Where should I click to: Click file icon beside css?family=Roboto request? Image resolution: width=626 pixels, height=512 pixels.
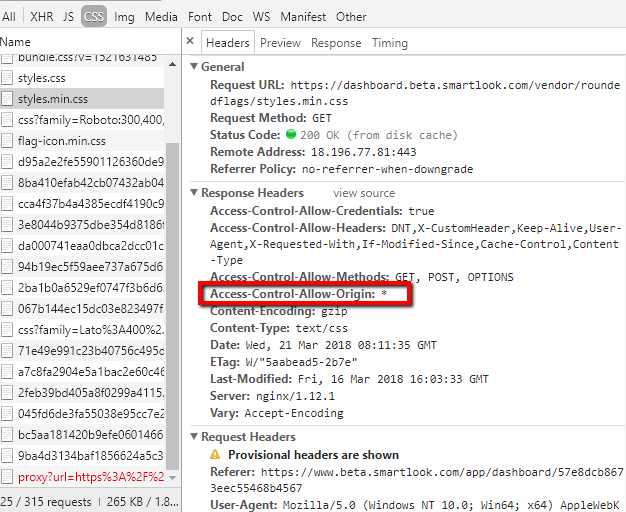(7, 119)
